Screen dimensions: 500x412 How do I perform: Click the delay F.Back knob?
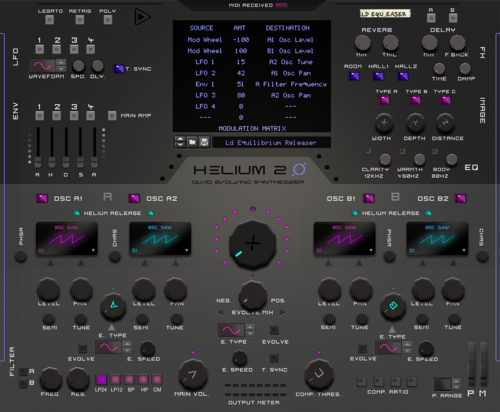pos(458,43)
